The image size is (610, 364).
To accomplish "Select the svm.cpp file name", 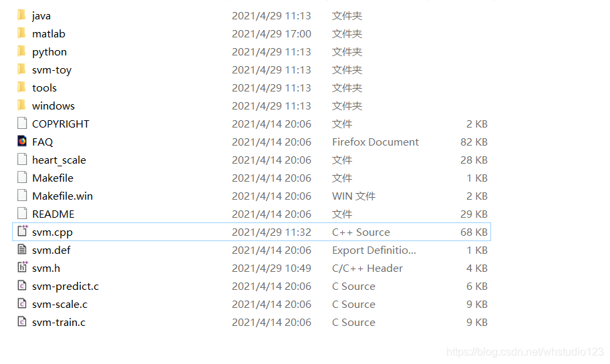I will click(52, 232).
